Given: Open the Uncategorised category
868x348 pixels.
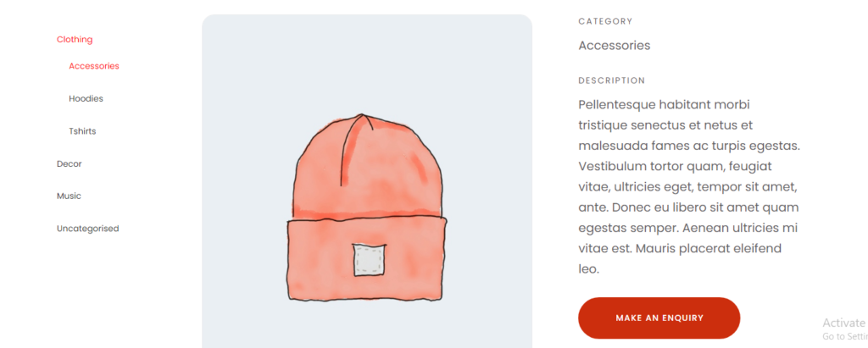Looking at the screenshot, I should pyautogui.click(x=87, y=229).
